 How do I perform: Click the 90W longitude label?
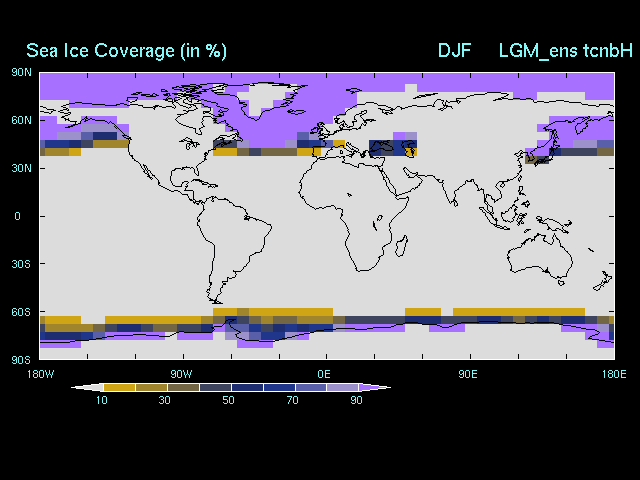(x=181, y=374)
